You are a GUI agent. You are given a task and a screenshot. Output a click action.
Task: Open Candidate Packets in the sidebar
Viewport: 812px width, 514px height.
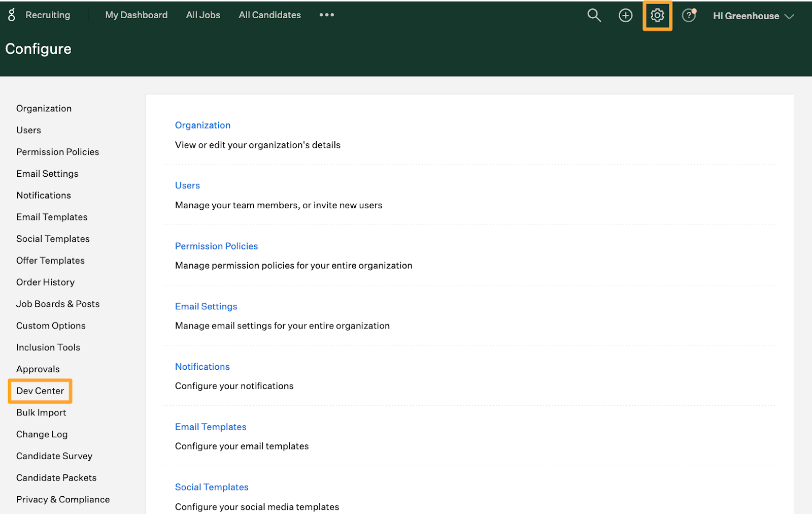point(56,477)
